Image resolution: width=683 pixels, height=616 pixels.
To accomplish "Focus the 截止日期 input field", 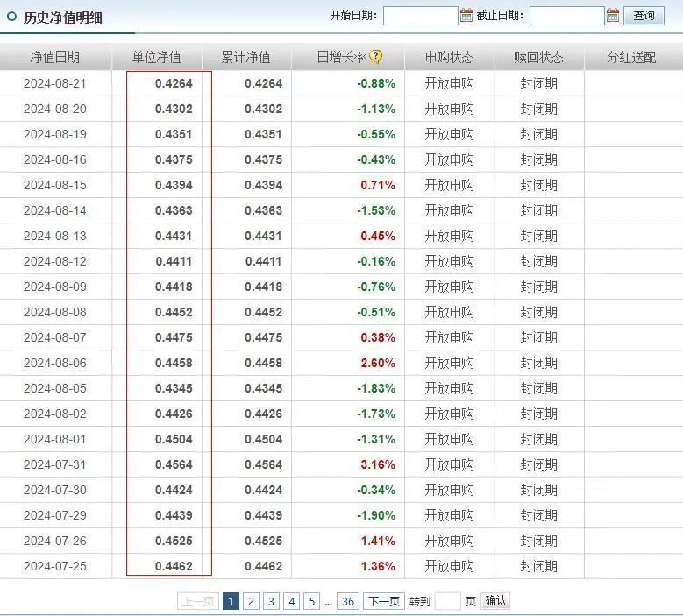I will 566,16.
